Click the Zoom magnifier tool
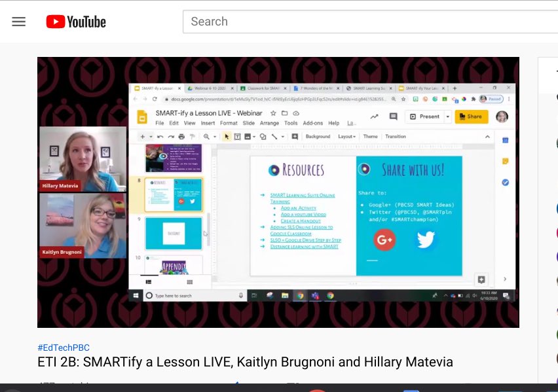This screenshot has height=392, width=558. [206, 137]
